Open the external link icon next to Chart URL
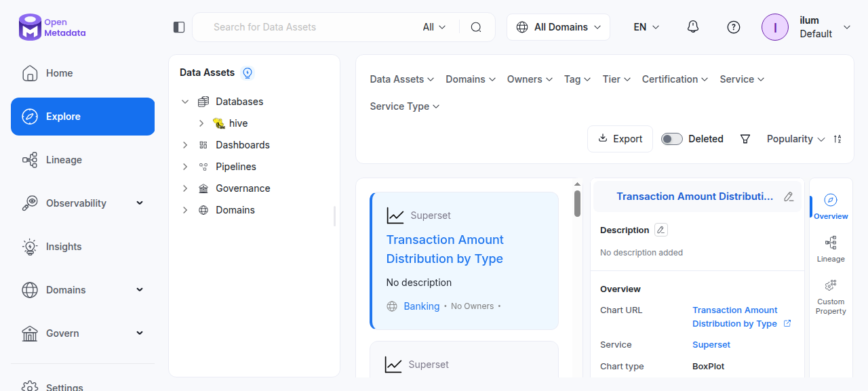The width and height of the screenshot is (868, 391). (x=787, y=323)
